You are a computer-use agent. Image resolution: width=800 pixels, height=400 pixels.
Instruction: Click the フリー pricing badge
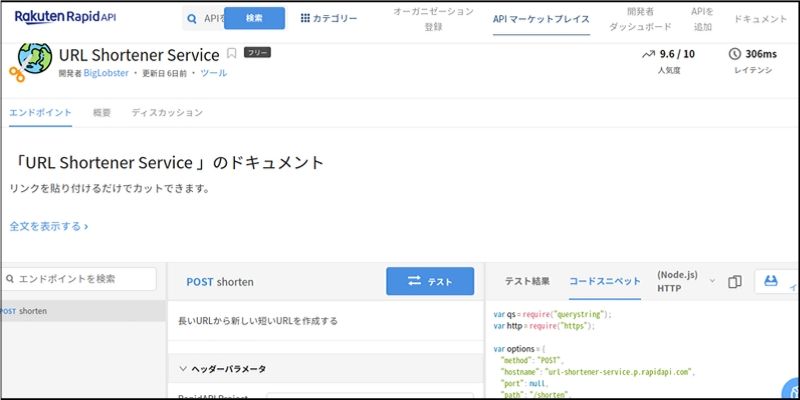point(257,52)
